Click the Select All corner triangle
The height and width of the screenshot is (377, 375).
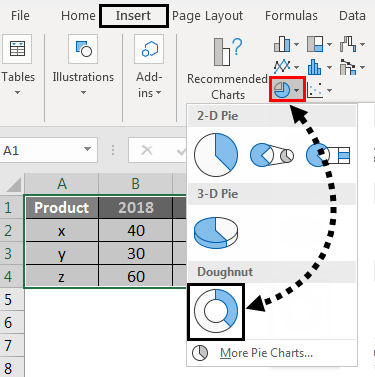click(x=13, y=184)
